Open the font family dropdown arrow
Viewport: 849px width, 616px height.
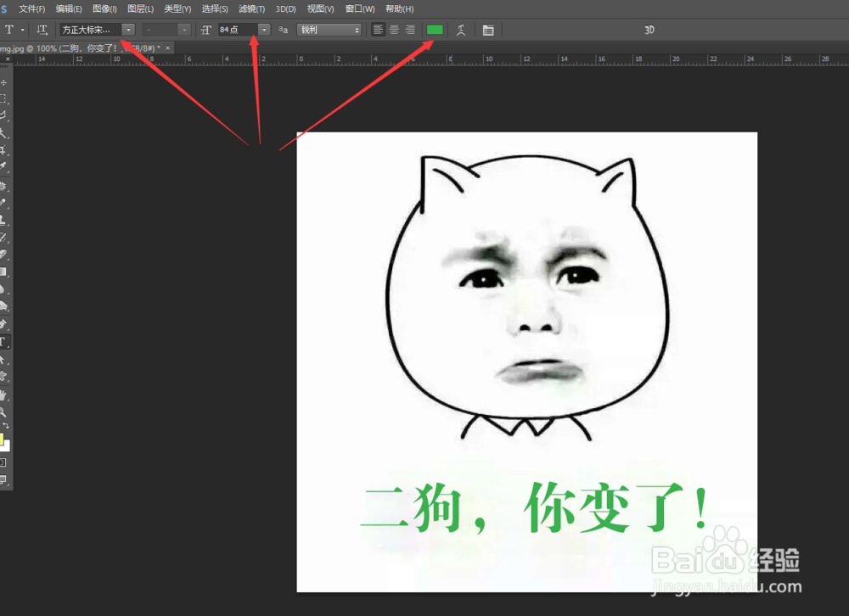click(x=128, y=30)
